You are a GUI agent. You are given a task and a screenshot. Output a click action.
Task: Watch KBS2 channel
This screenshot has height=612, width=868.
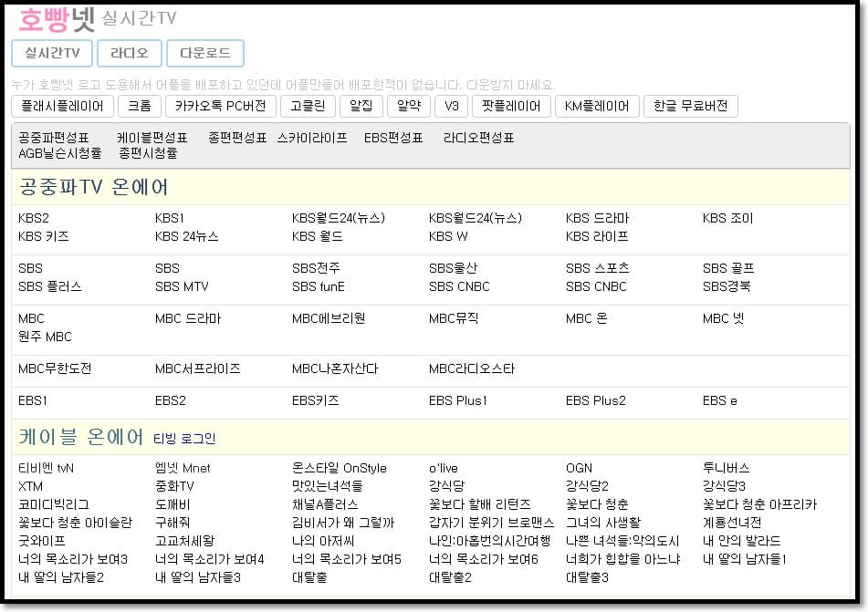pyautogui.click(x=33, y=218)
